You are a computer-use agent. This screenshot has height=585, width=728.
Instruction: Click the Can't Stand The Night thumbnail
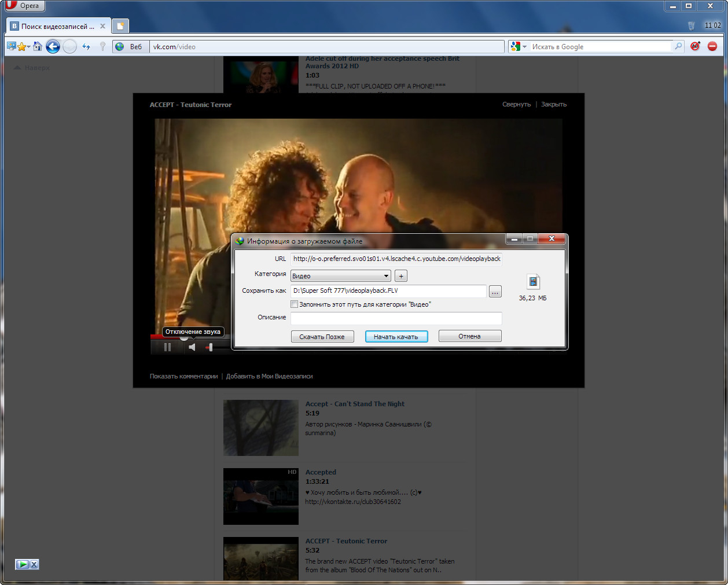coord(261,428)
